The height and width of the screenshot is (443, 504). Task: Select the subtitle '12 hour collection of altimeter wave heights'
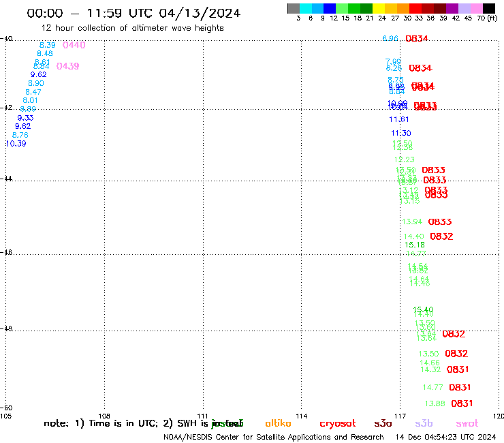point(132,28)
